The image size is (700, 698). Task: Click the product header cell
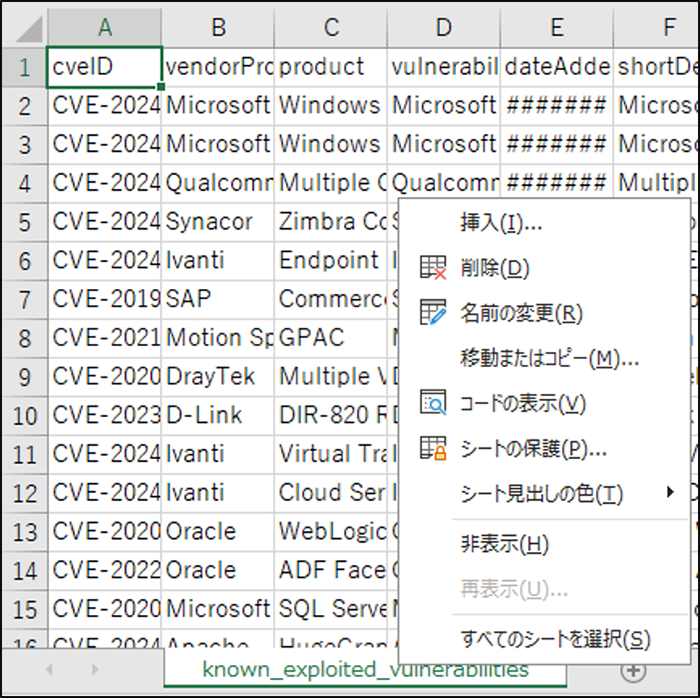pyautogui.click(x=331, y=67)
